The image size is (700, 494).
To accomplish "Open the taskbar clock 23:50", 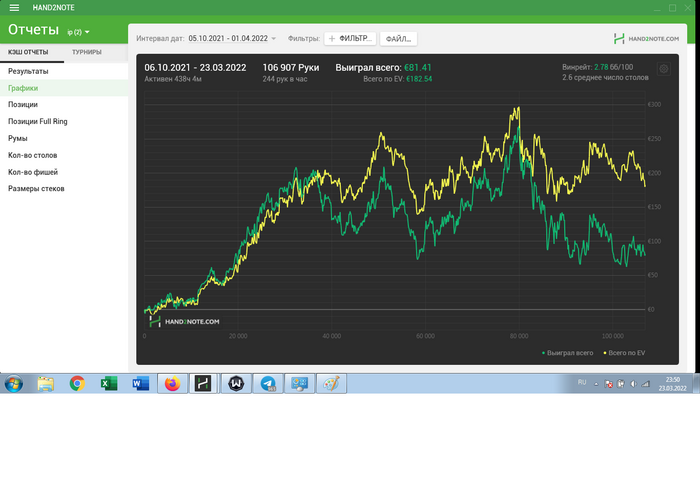I will pyautogui.click(x=673, y=384).
